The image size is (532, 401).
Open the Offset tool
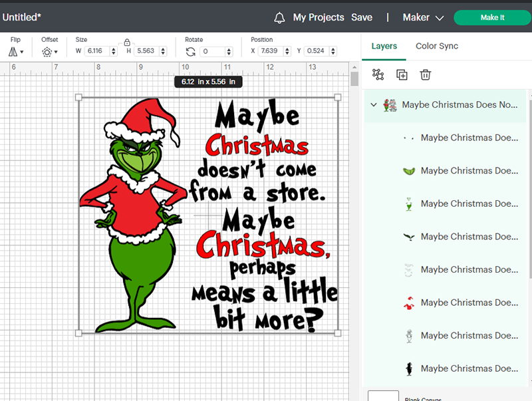click(x=49, y=52)
